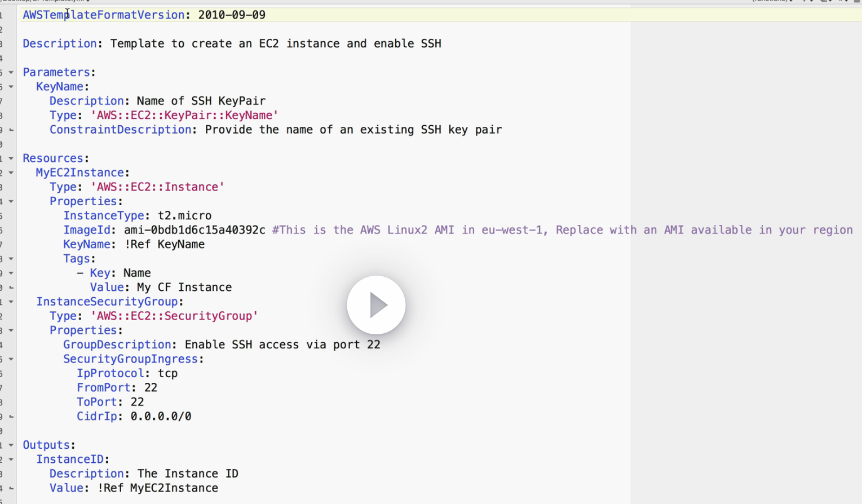Fold the Properties block of InstanceSecurityGroup
The height and width of the screenshot is (504, 862).
pos(11,330)
